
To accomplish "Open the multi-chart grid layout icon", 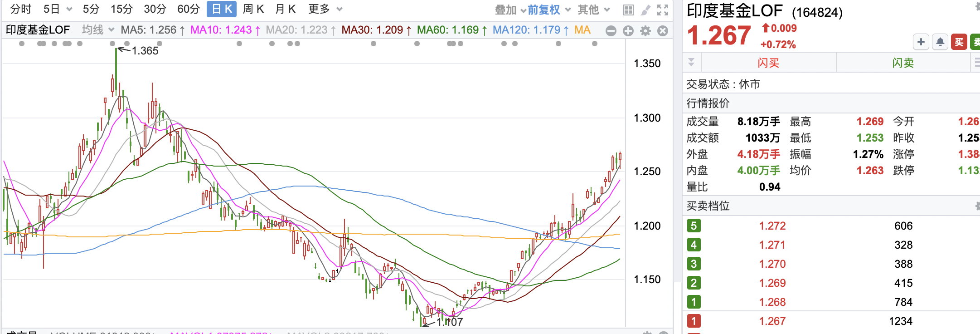I will pos(628,10).
